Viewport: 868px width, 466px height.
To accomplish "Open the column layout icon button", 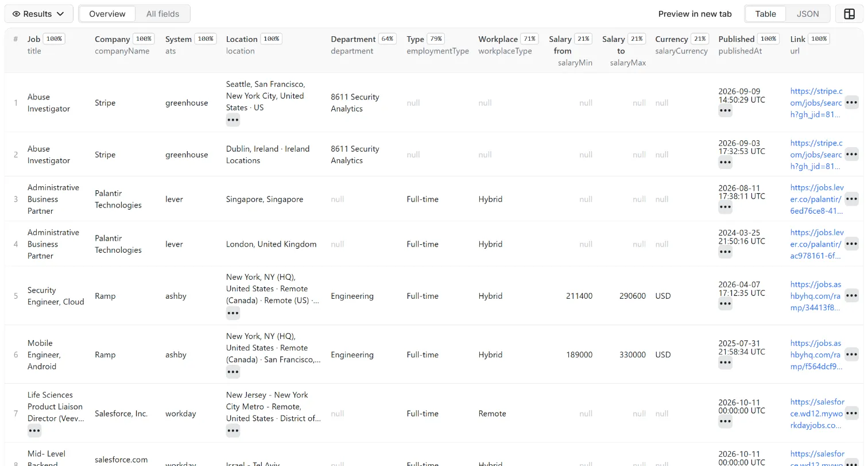I will pos(849,14).
